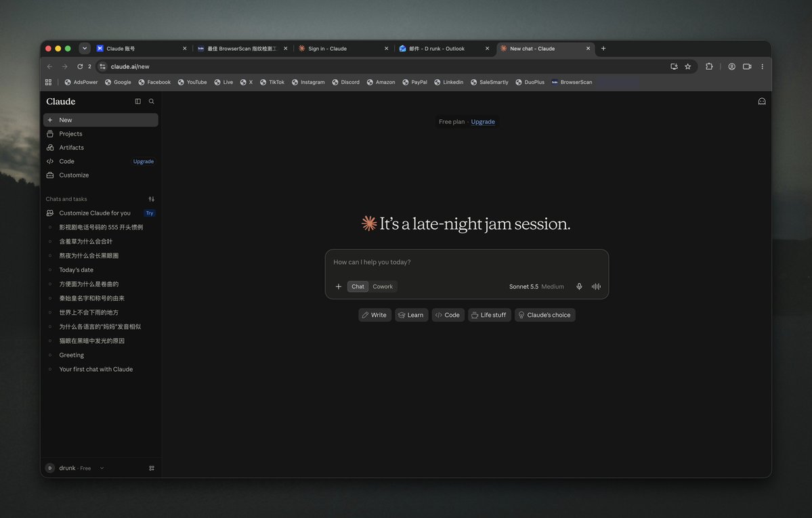The width and height of the screenshot is (812, 518).
Task: Open the Today's date chat
Action: coord(100,270)
